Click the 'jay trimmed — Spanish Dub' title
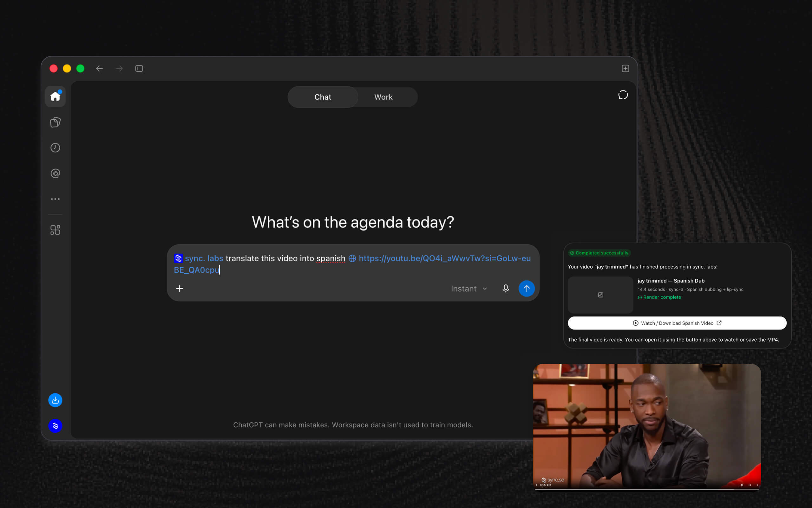The image size is (812, 508). (x=671, y=281)
